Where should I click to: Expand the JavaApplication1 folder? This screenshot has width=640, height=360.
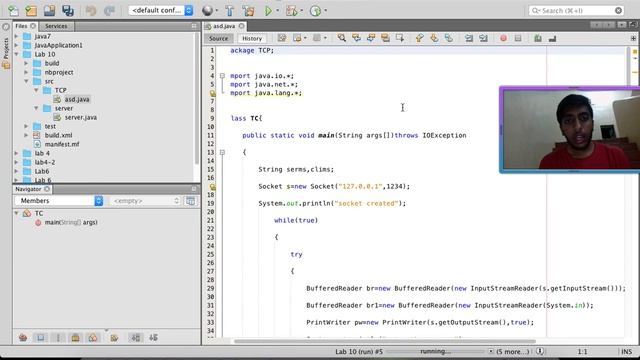point(16,45)
